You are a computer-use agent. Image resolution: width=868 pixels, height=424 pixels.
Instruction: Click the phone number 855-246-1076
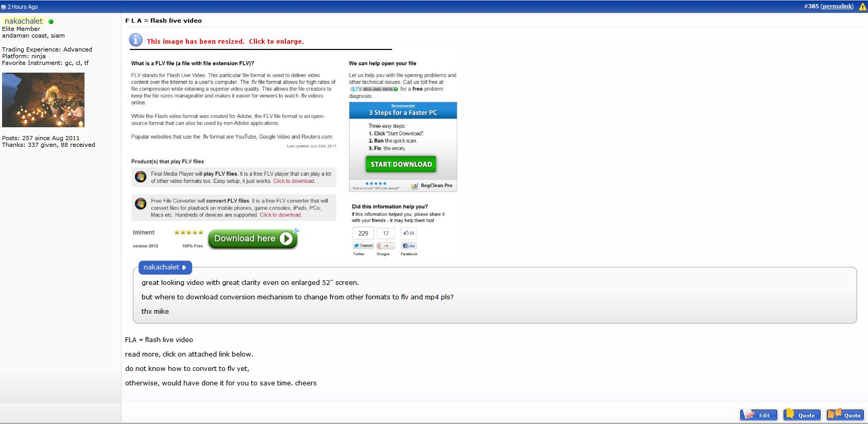[374, 89]
